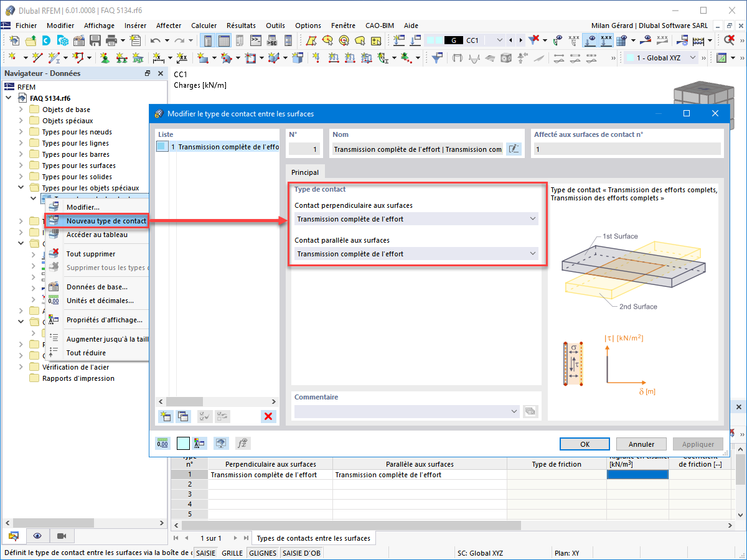Click the new nodal support icon

coord(105,58)
